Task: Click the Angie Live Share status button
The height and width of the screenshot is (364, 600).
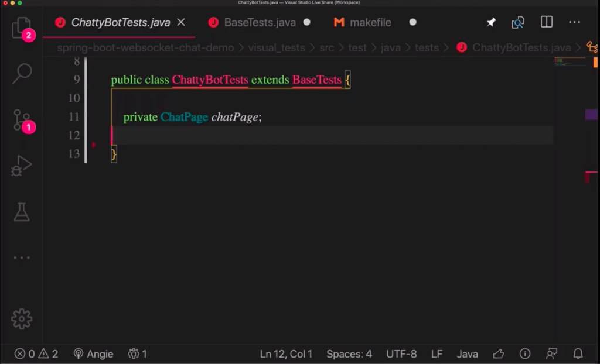Action: click(93, 353)
